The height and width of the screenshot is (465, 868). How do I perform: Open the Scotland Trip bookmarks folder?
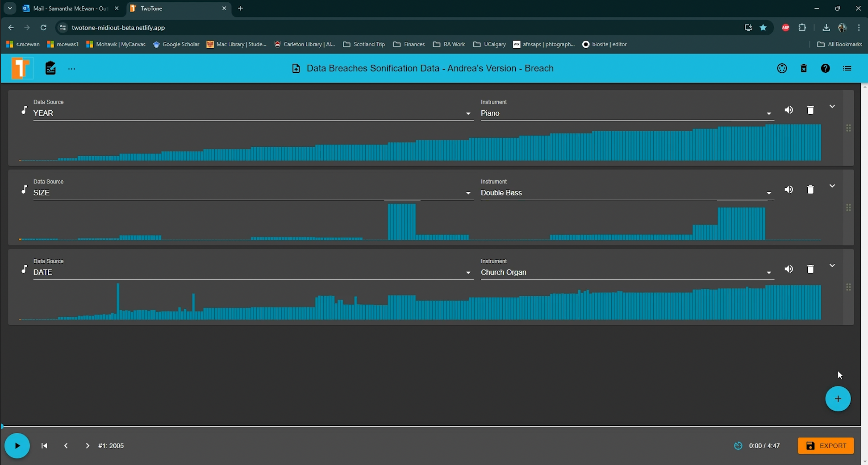click(x=364, y=44)
